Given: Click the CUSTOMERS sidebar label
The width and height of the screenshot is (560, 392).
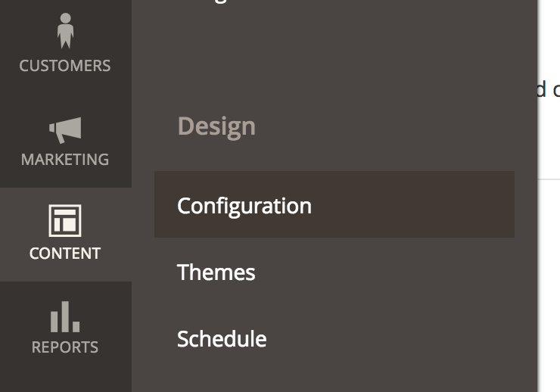Looking at the screenshot, I should 65,66.
